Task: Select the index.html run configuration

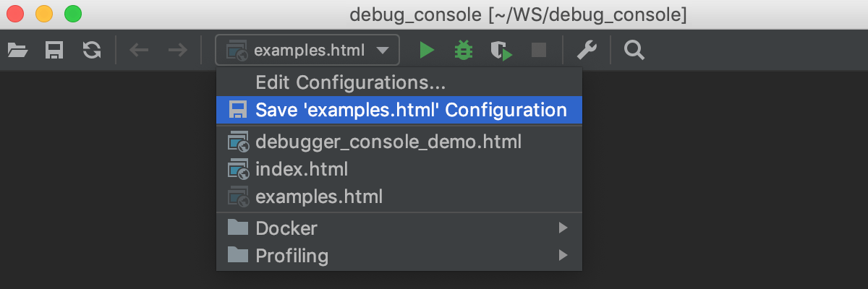Action: (x=399, y=169)
